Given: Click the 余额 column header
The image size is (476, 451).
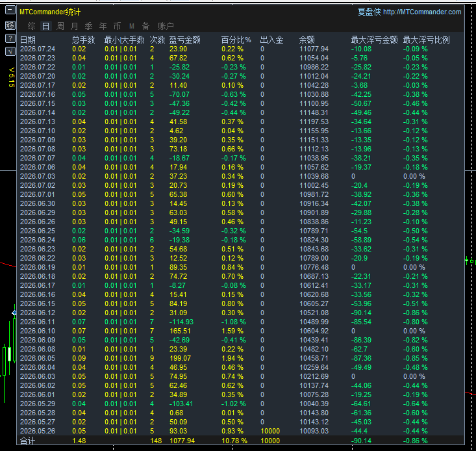Looking at the screenshot, I should coord(307,40).
